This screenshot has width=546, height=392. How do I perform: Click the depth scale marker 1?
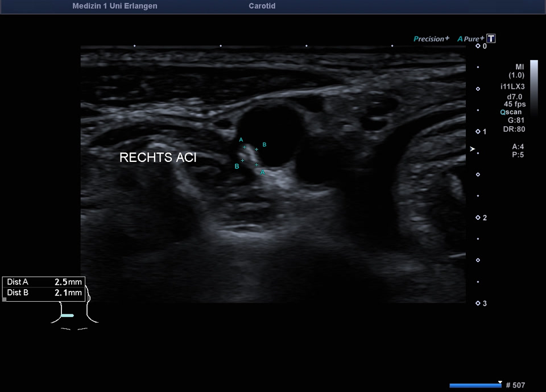pyautogui.click(x=481, y=131)
